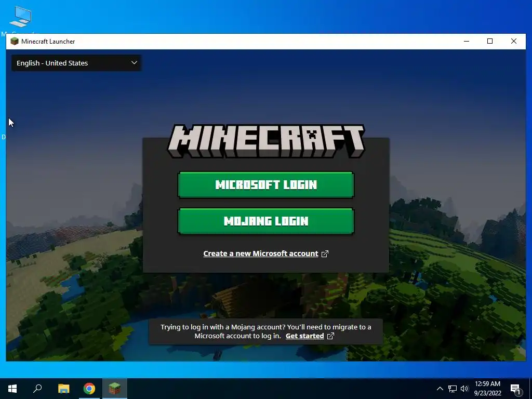Open the notification center icon
The width and height of the screenshot is (532, 399).
tap(516, 389)
